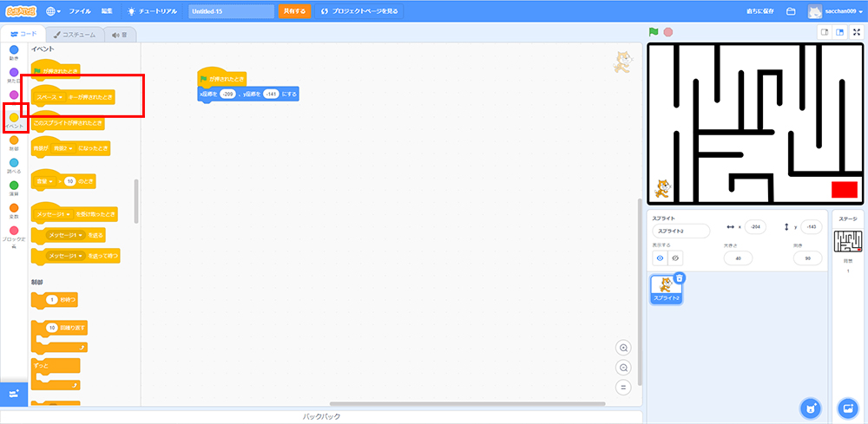Switch to the small stage layout

point(825,32)
